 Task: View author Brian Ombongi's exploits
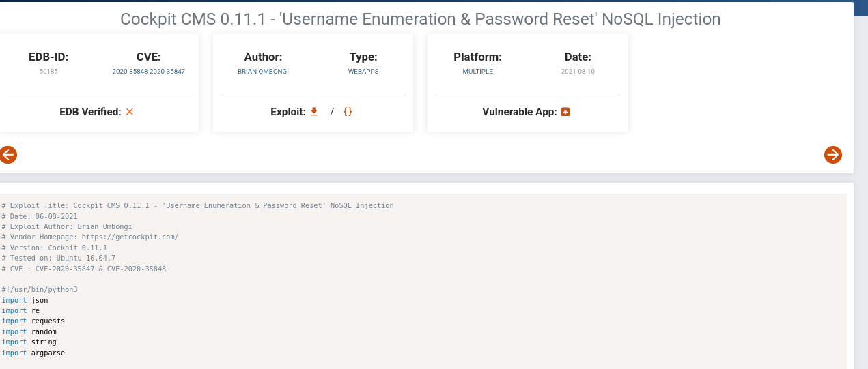(x=263, y=71)
